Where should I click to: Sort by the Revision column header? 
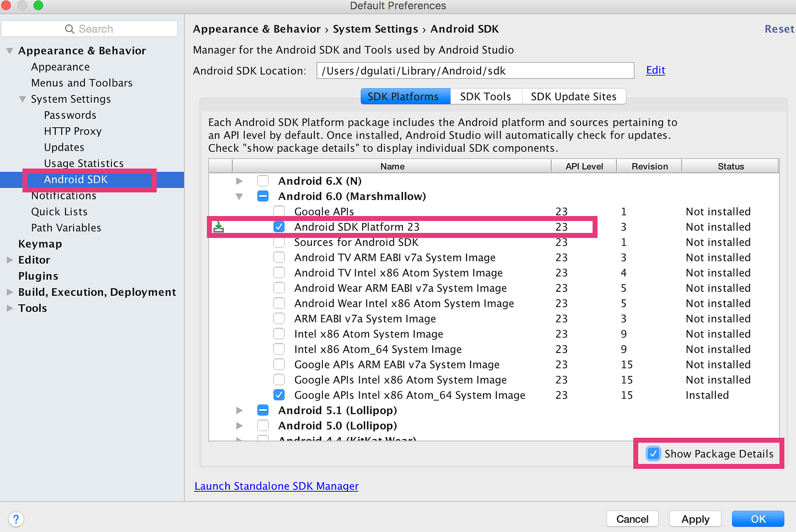click(x=650, y=167)
